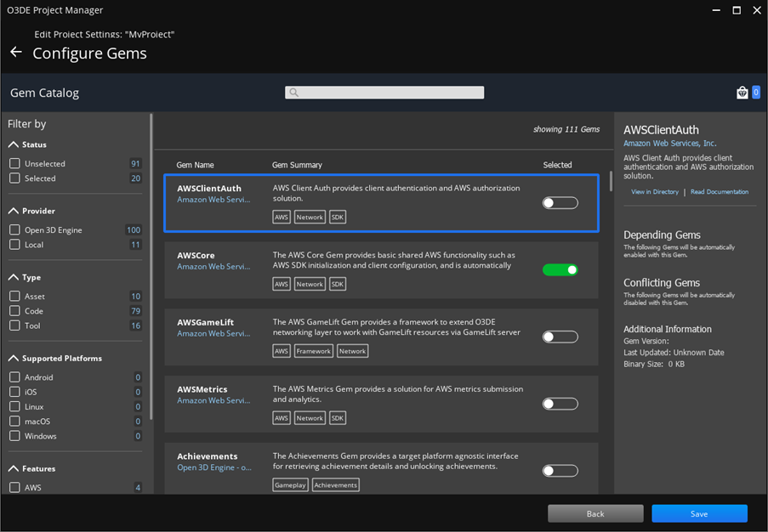Open Read Documentation for AWSClientAuth
The height and width of the screenshot is (532, 768).
click(720, 191)
